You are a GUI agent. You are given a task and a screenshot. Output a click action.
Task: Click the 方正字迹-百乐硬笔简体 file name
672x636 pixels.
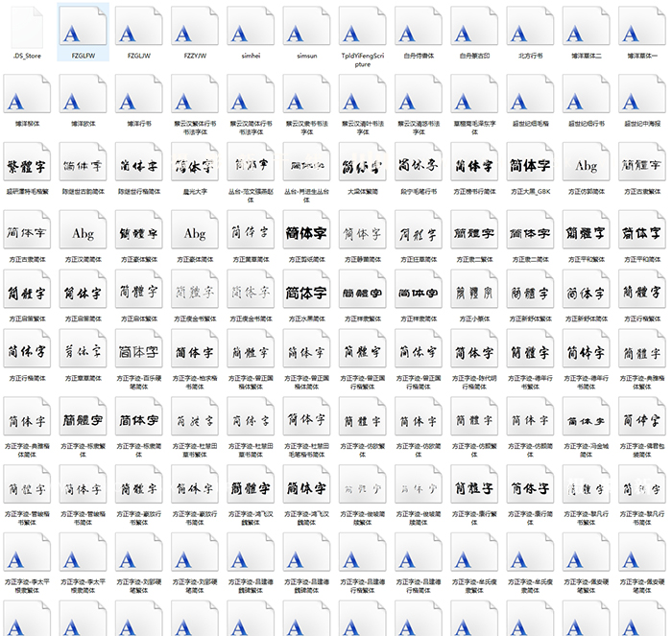[139, 383]
